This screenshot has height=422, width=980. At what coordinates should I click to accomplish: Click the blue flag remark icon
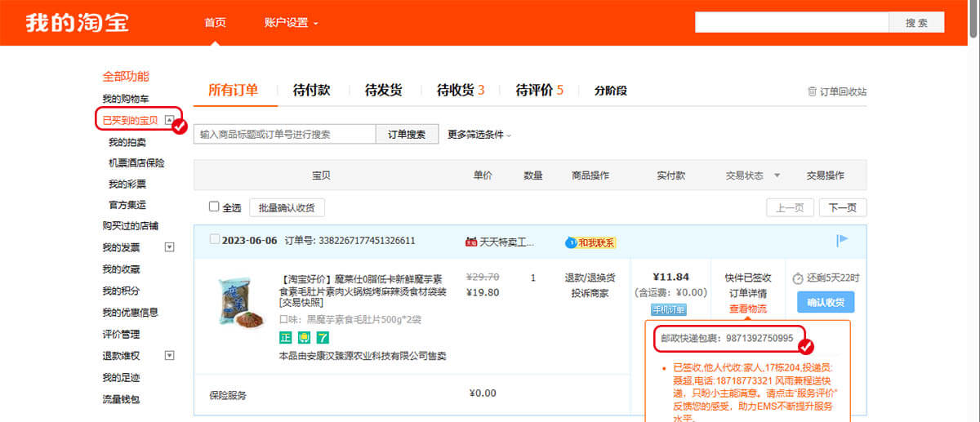[843, 240]
